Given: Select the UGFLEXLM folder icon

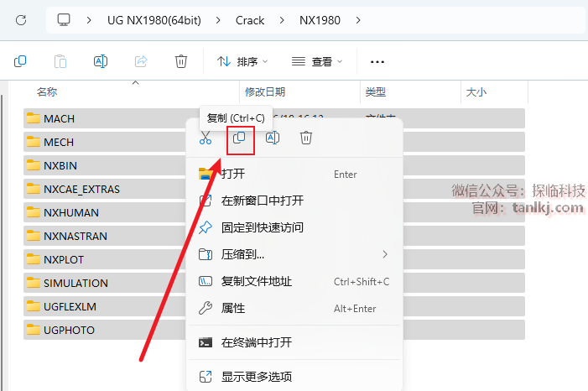Looking at the screenshot, I should (34, 306).
